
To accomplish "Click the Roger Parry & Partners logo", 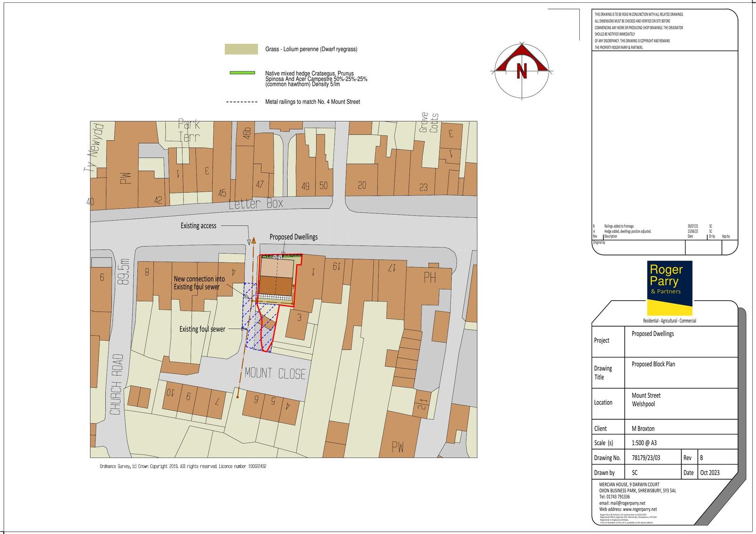I will [669, 288].
